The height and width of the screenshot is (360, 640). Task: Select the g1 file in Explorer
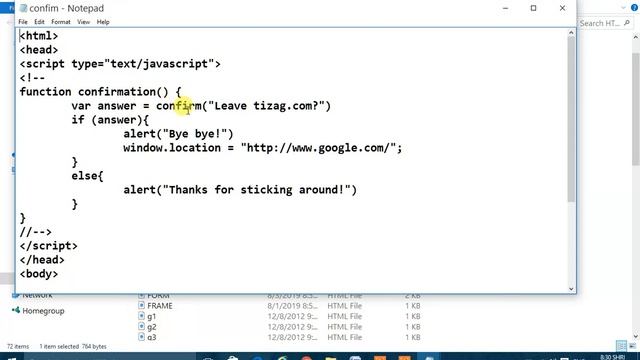(x=151, y=316)
